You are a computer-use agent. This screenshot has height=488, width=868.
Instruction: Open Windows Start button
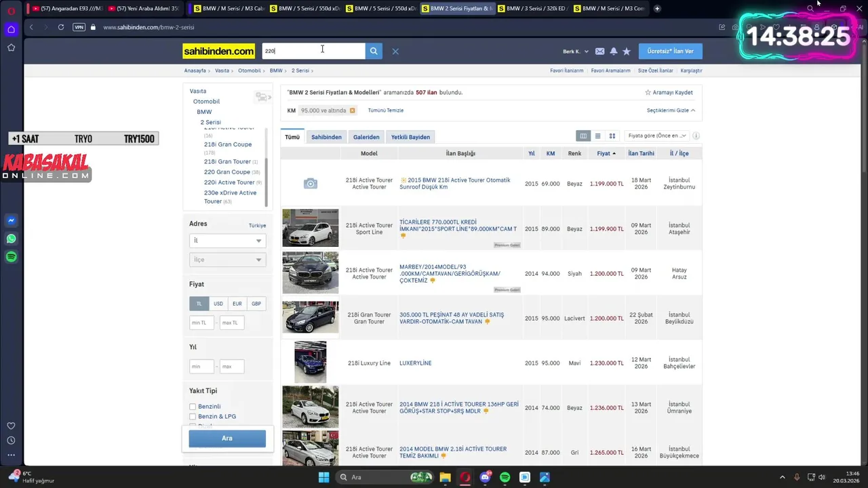coord(323,477)
